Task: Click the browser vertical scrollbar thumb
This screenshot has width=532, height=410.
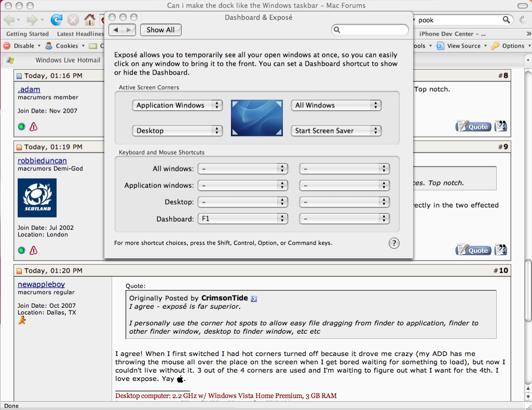Action: click(528, 290)
